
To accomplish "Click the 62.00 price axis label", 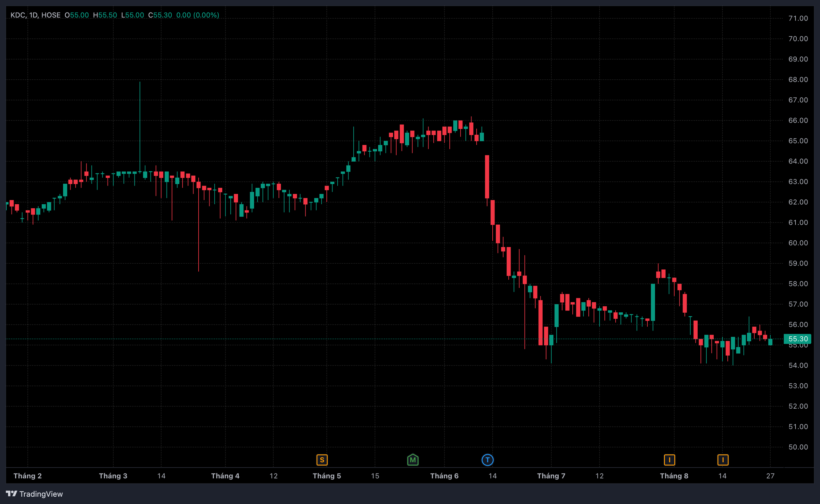I will click(798, 202).
